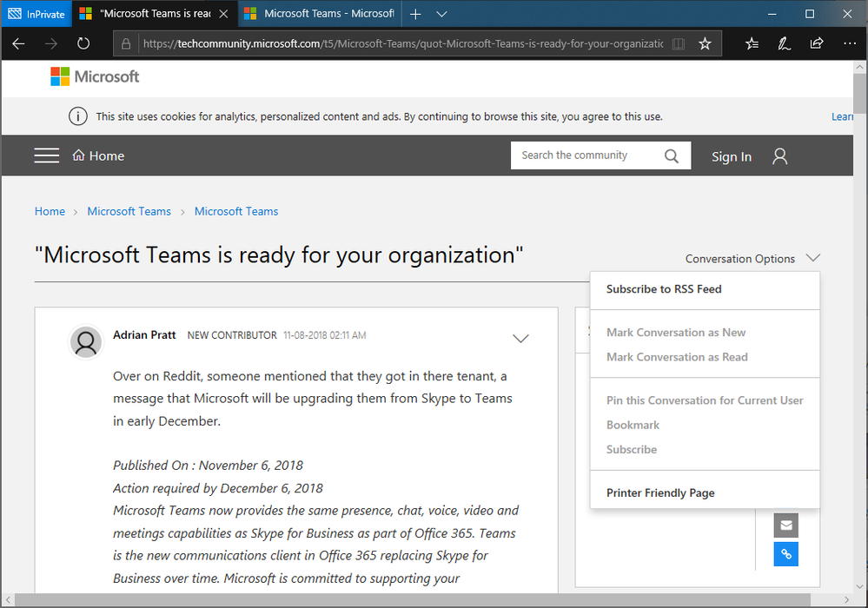Click the browser forward arrow
This screenshot has height=608, width=868.
pyautogui.click(x=51, y=43)
